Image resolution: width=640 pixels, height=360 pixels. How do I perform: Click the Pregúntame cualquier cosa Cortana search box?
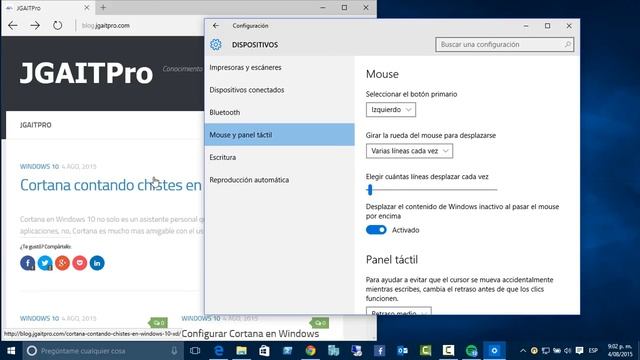pos(103,351)
